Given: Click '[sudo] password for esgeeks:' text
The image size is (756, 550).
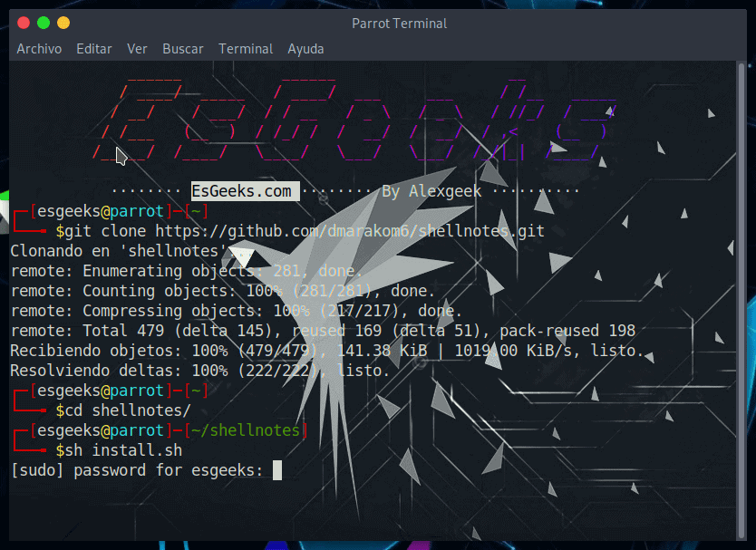Looking at the screenshot, I should [137, 470].
